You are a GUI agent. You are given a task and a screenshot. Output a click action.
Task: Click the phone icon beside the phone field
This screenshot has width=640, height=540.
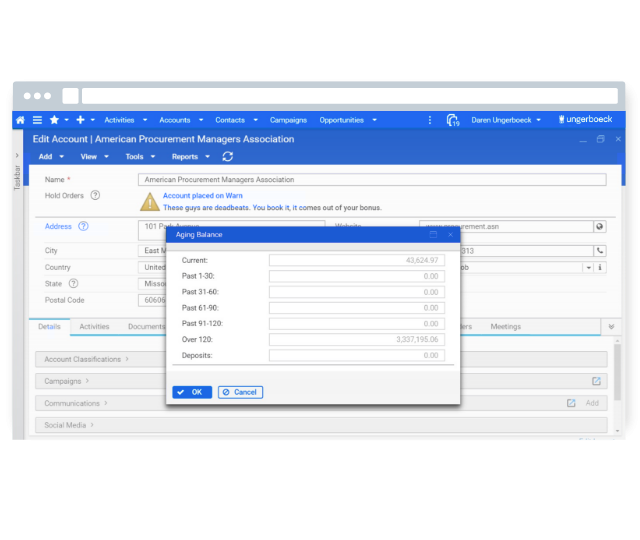point(600,251)
